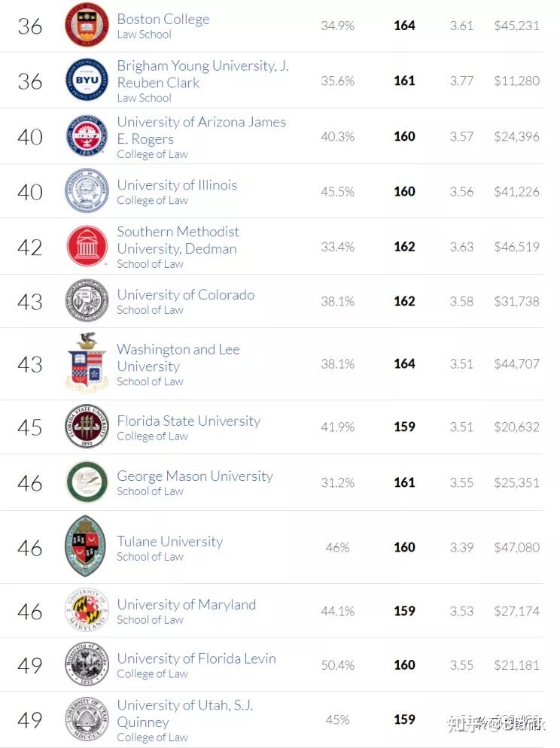Click the University of Florida seal
560x748 pixels.
pyautogui.click(x=87, y=664)
